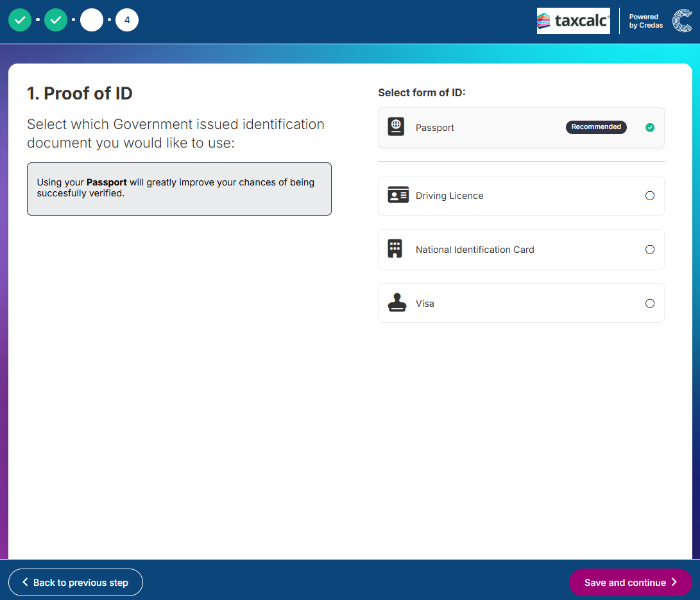
Task: Go to step 4 in progress indicator
Action: click(x=127, y=20)
